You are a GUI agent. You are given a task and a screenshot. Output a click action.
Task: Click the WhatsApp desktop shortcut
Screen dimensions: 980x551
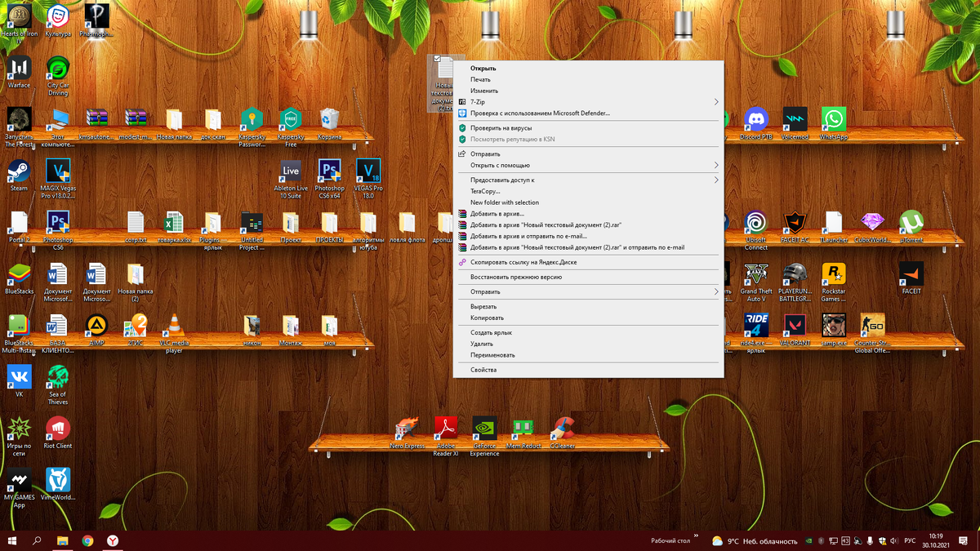point(834,124)
